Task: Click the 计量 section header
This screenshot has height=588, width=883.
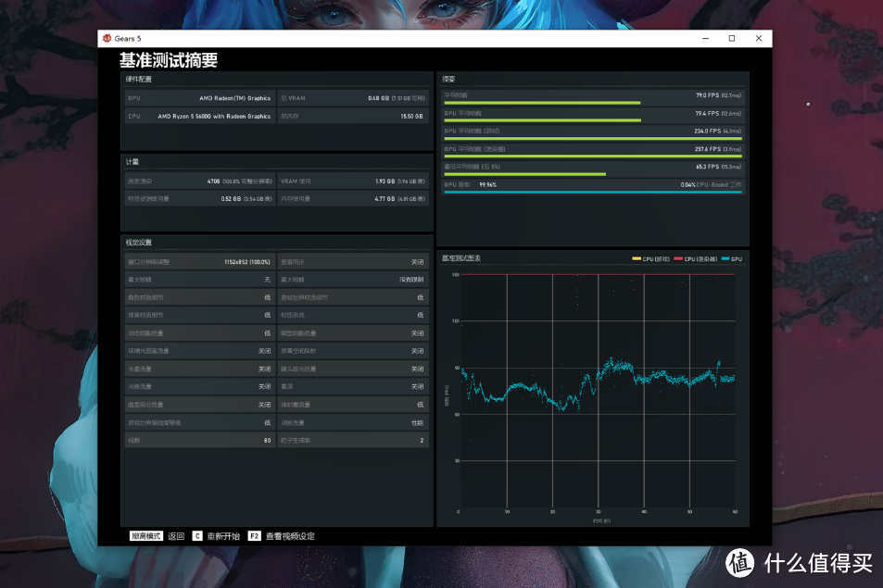Action: tap(132, 162)
